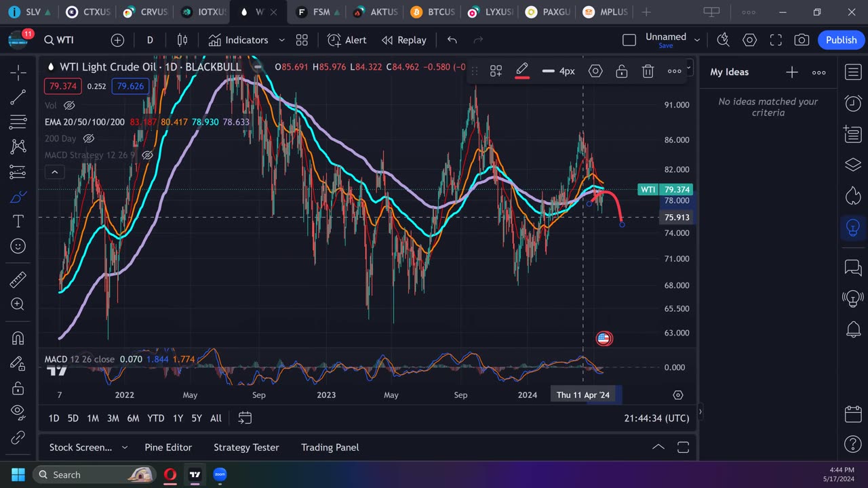This screenshot has height=488, width=868.
Task: Set the chart range to YTD
Action: (156, 418)
